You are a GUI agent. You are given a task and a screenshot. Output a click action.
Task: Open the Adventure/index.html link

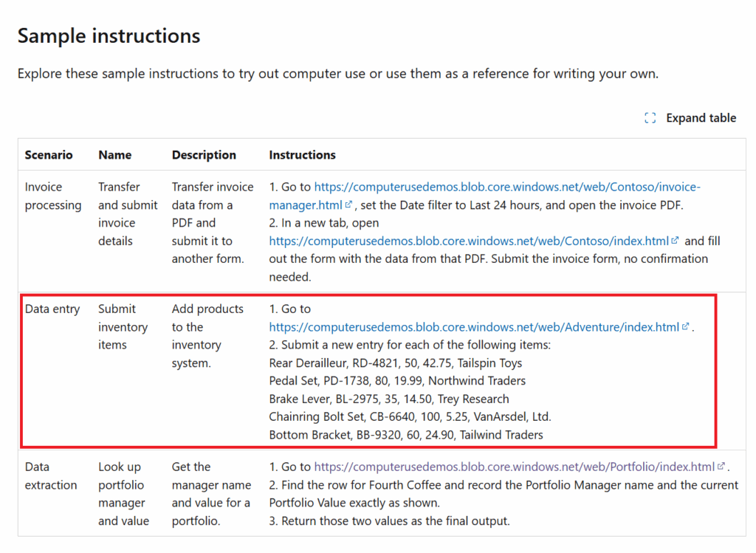474,327
